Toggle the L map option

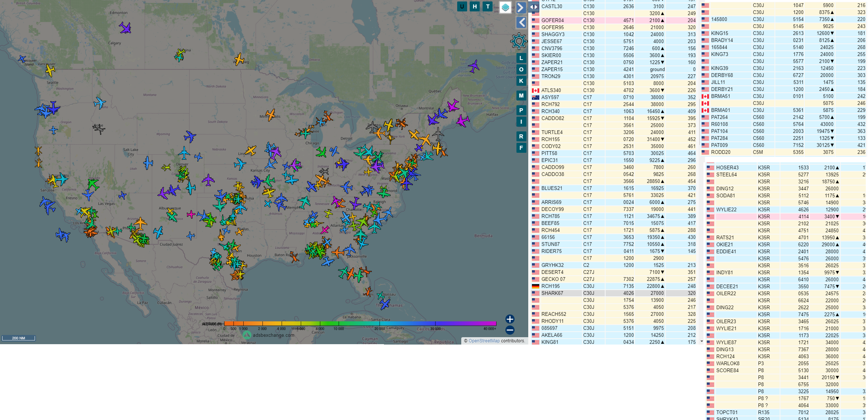[521, 58]
